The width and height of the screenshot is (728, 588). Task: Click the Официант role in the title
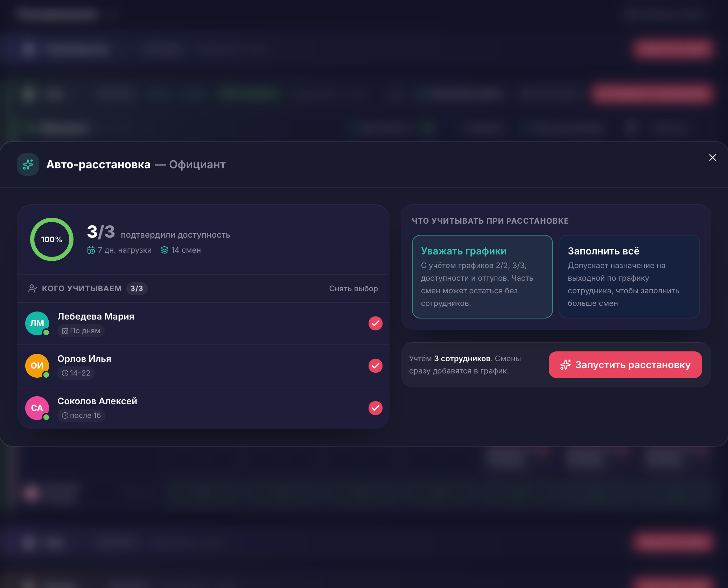click(197, 164)
